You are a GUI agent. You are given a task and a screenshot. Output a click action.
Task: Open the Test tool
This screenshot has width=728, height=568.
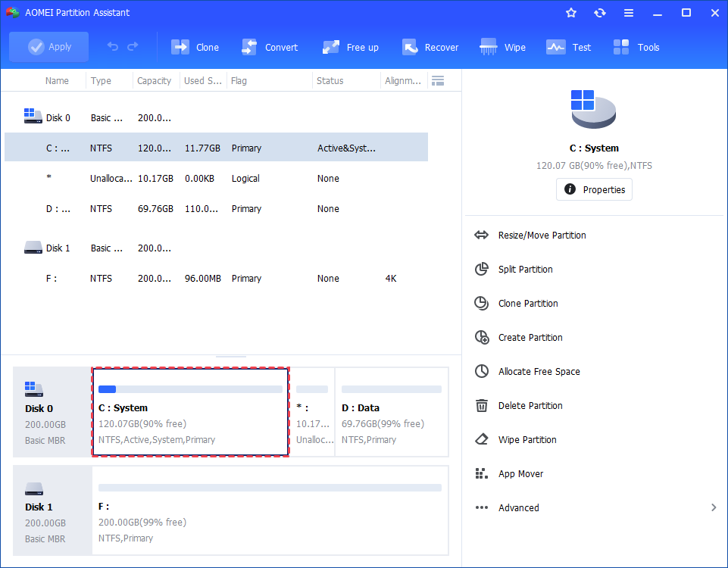(x=569, y=47)
